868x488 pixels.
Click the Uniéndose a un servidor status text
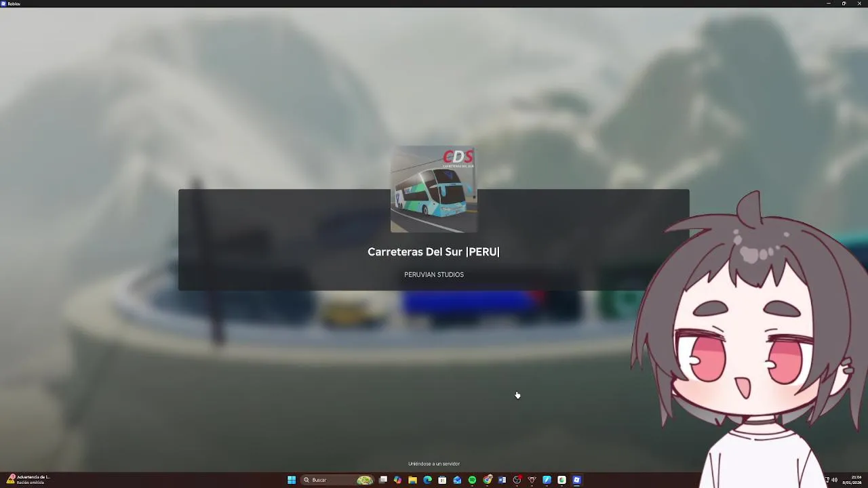(x=434, y=464)
